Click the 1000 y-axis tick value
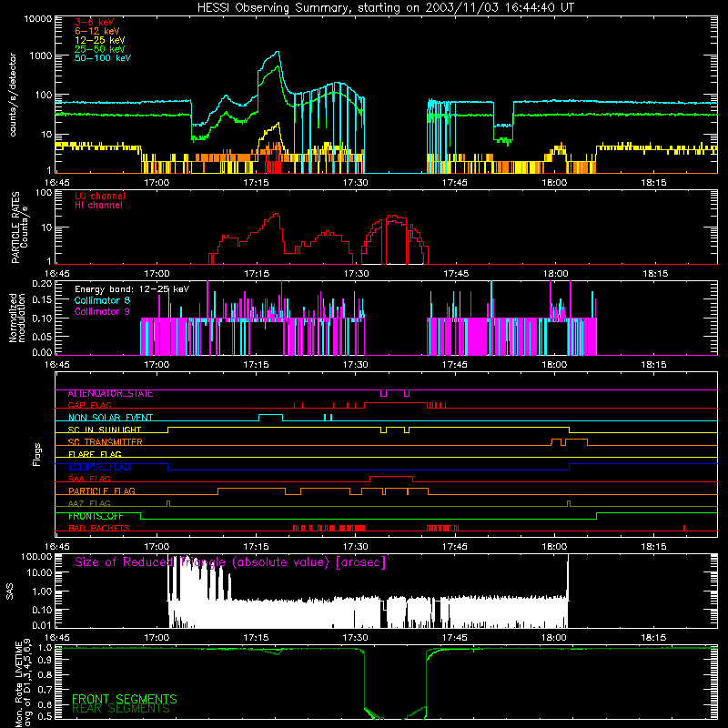Viewport: 728px width, 728px height. point(41,56)
